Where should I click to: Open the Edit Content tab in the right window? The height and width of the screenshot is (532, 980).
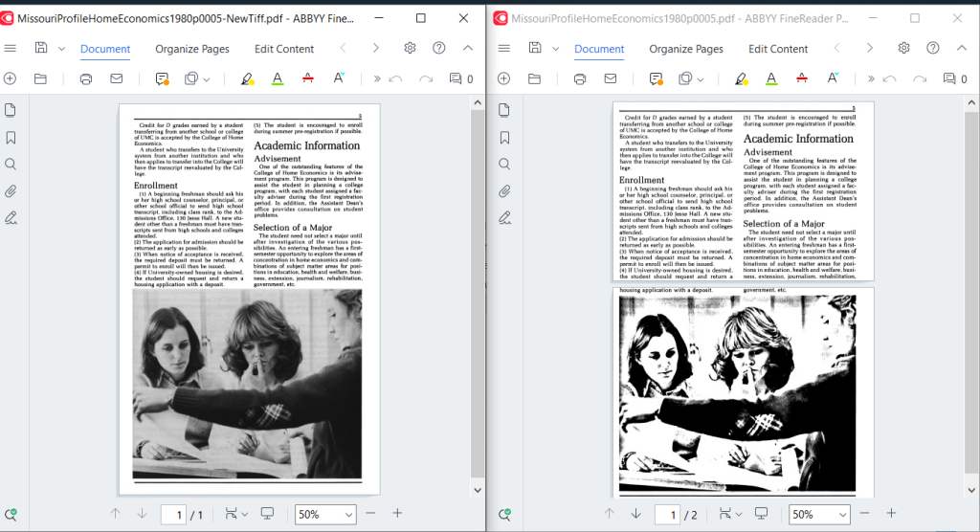click(x=778, y=49)
